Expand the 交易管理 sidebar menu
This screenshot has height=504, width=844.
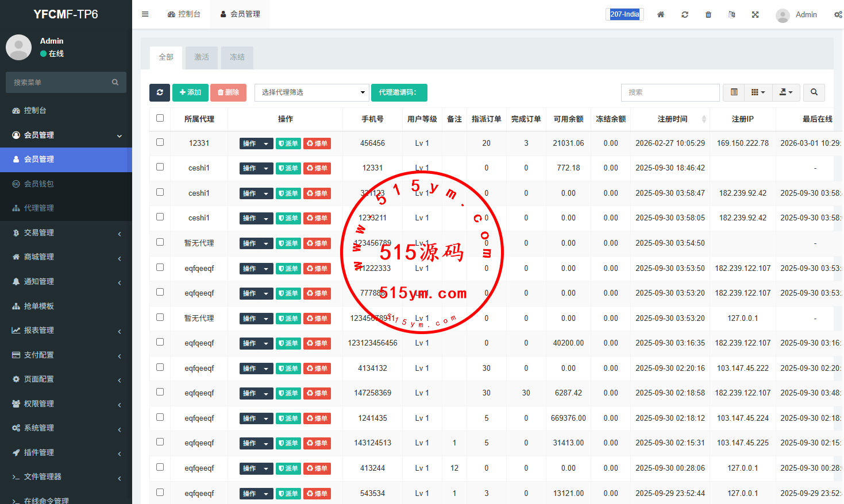(66, 232)
